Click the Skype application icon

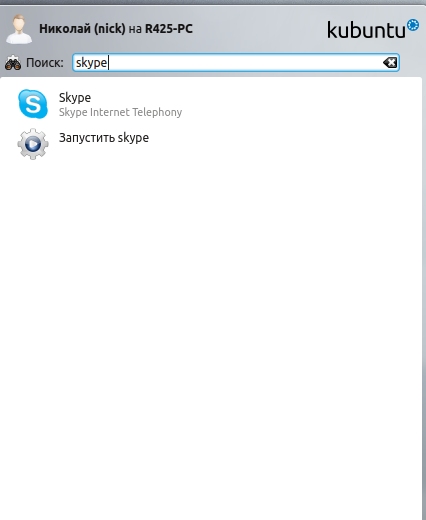coord(33,104)
